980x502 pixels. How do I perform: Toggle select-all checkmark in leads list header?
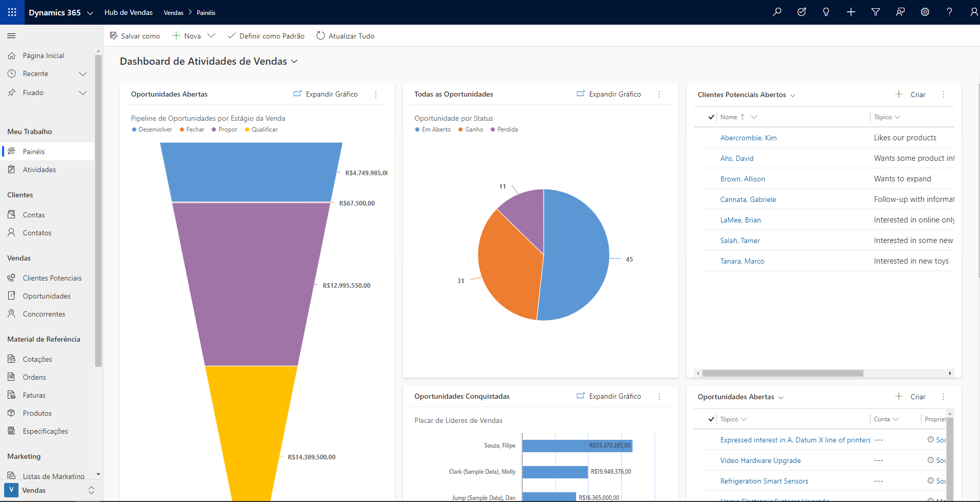coord(711,117)
